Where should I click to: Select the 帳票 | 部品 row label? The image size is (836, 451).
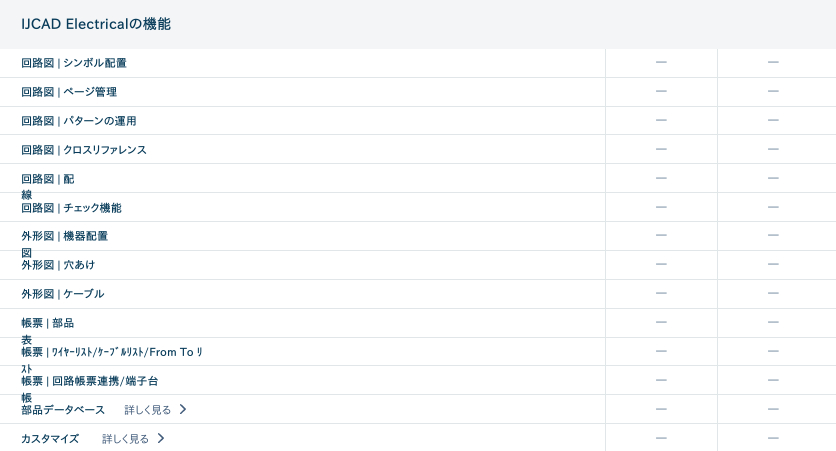point(48,323)
